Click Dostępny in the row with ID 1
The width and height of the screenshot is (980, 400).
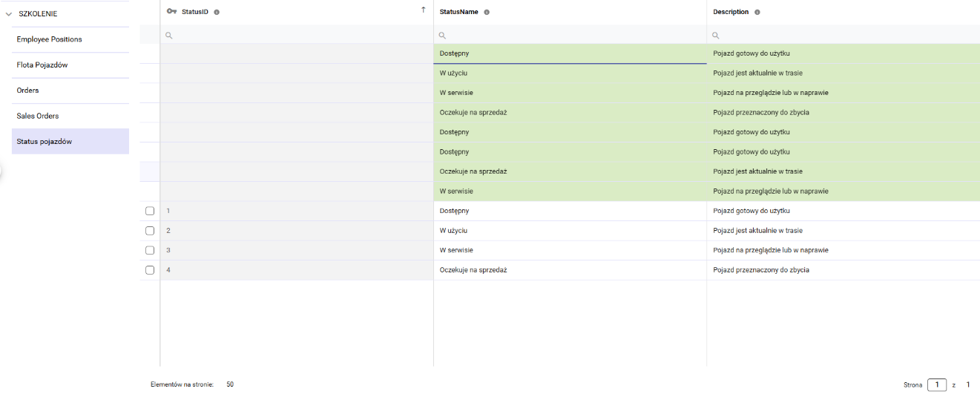pyautogui.click(x=454, y=211)
